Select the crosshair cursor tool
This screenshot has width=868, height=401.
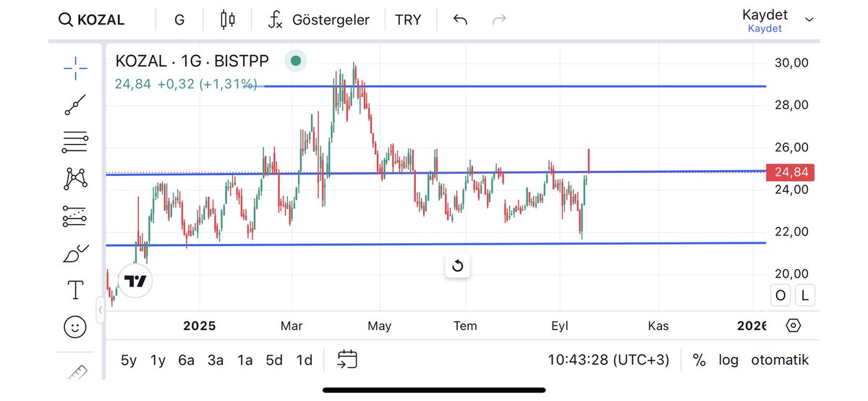pos(75,69)
